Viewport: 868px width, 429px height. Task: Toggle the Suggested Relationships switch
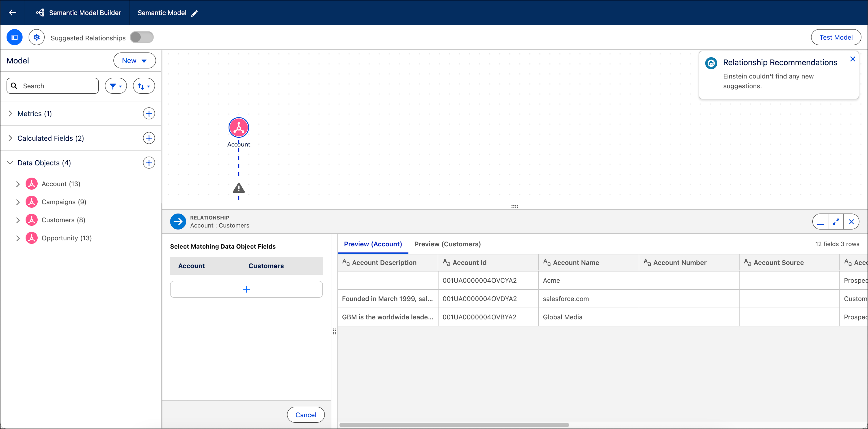coord(142,37)
